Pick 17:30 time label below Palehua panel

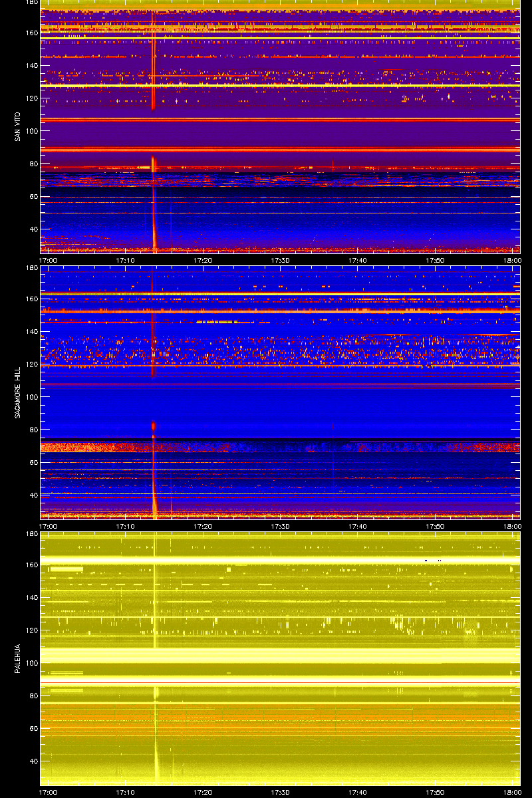click(281, 792)
